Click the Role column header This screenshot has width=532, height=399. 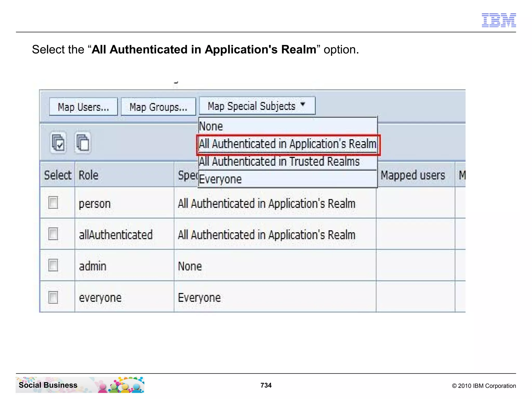(x=124, y=175)
